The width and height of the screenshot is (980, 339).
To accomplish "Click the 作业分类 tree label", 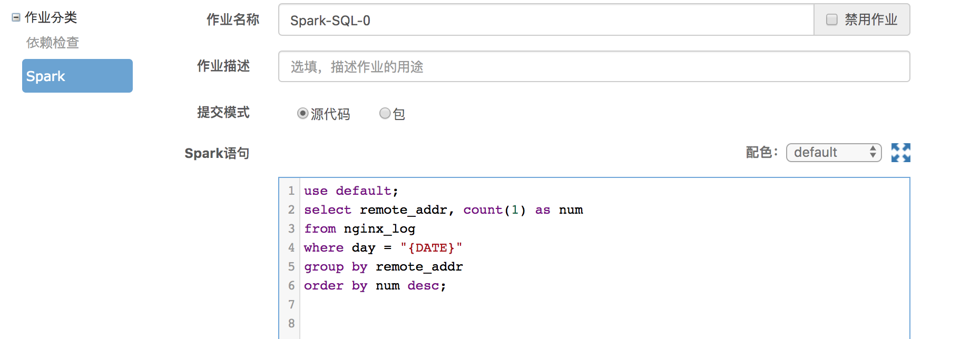I will [51, 17].
